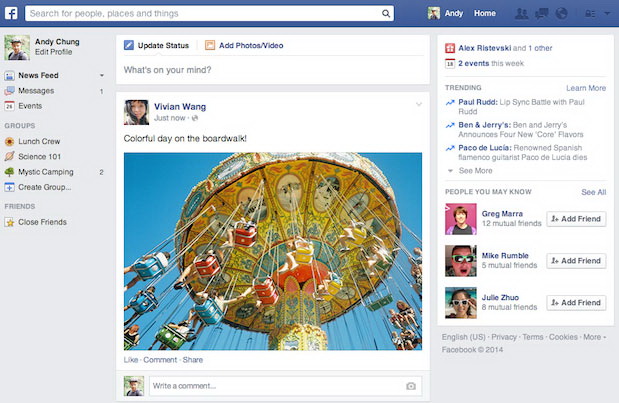Click the Events calendar icon in sidebar

coord(9,105)
